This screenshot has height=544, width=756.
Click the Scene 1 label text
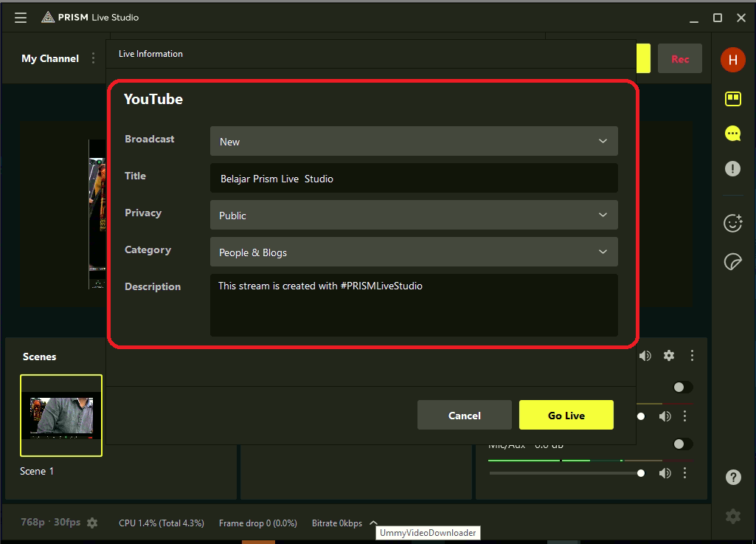coord(37,471)
